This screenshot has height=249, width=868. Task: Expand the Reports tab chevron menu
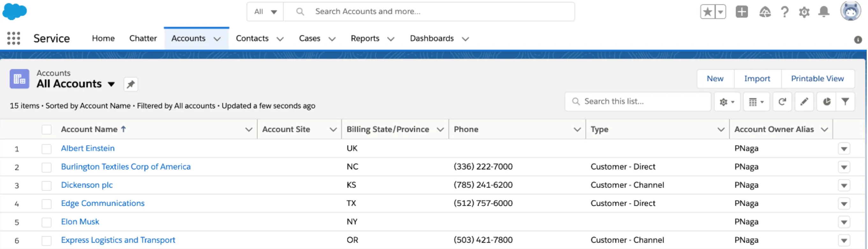click(x=391, y=39)
